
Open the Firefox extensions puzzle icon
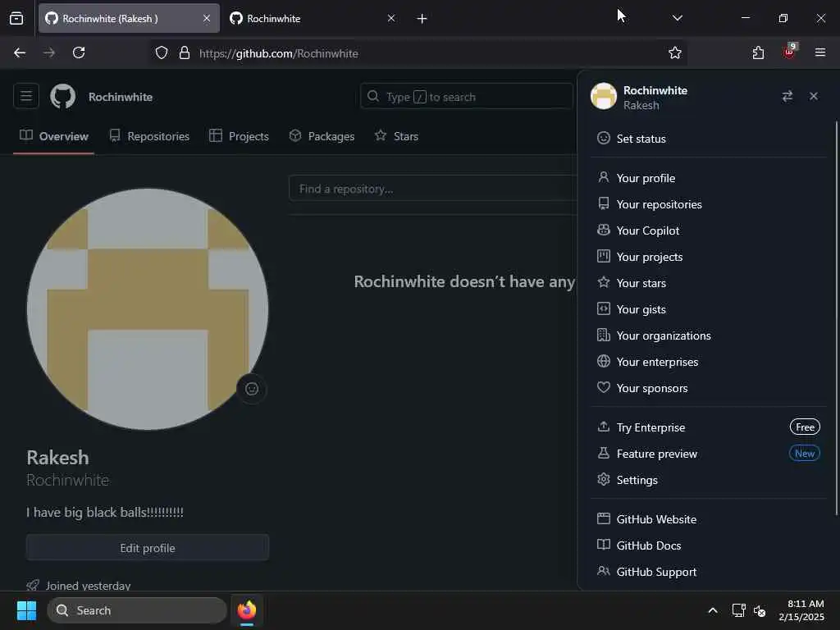pyautogui.click(x=758, y=52)
